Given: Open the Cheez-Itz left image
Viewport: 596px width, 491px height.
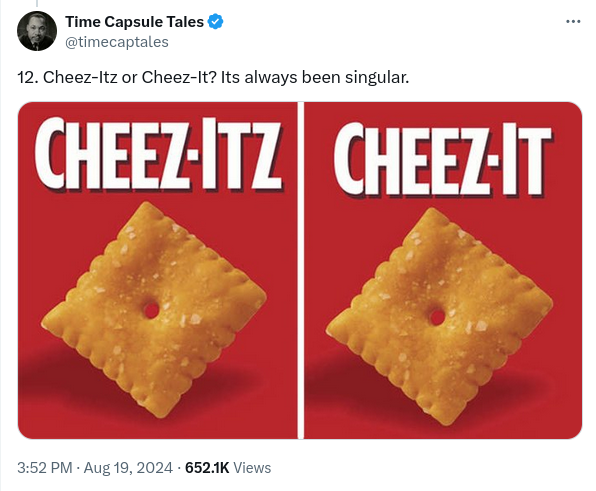Looking at the screenshot, I should [x=158, y=270].
